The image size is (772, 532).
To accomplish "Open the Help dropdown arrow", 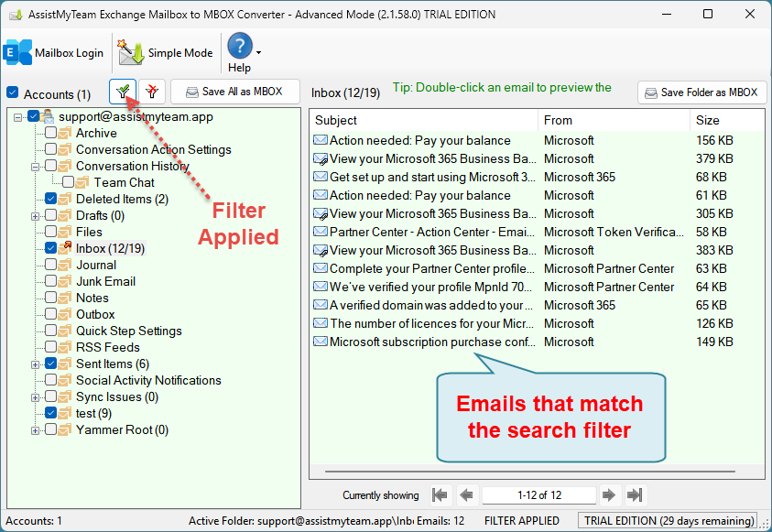I will (x=259, y=53).
